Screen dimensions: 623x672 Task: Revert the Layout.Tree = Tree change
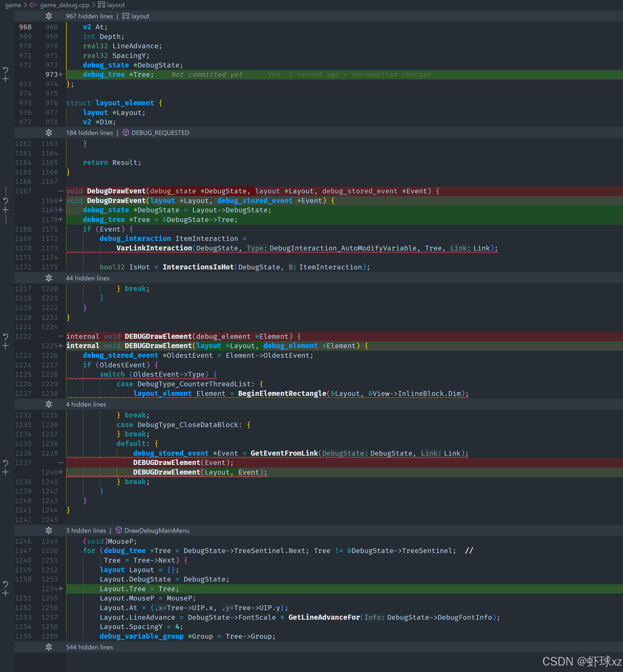5,584
